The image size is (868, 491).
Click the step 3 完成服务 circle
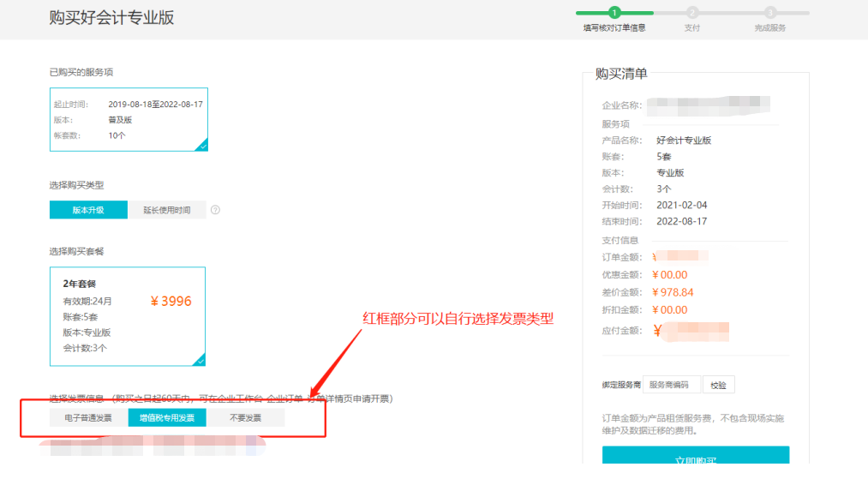770,12
